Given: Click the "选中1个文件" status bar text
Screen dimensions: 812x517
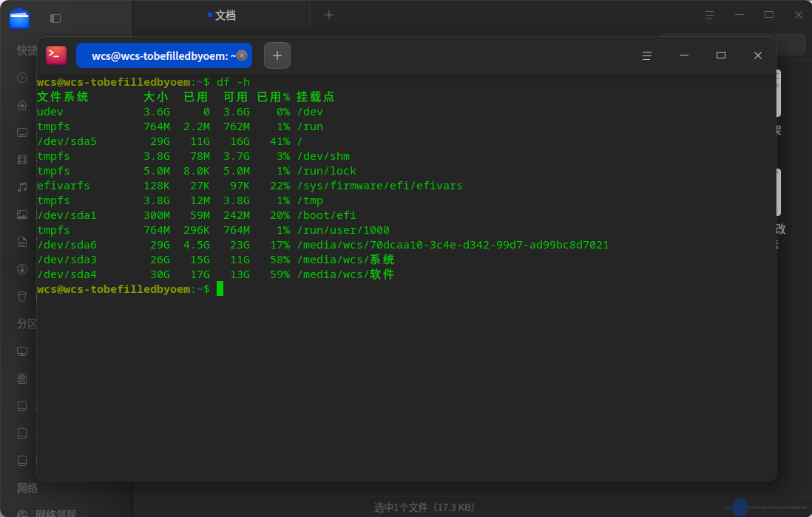Looking at the screenshot, I should point(424,507).
